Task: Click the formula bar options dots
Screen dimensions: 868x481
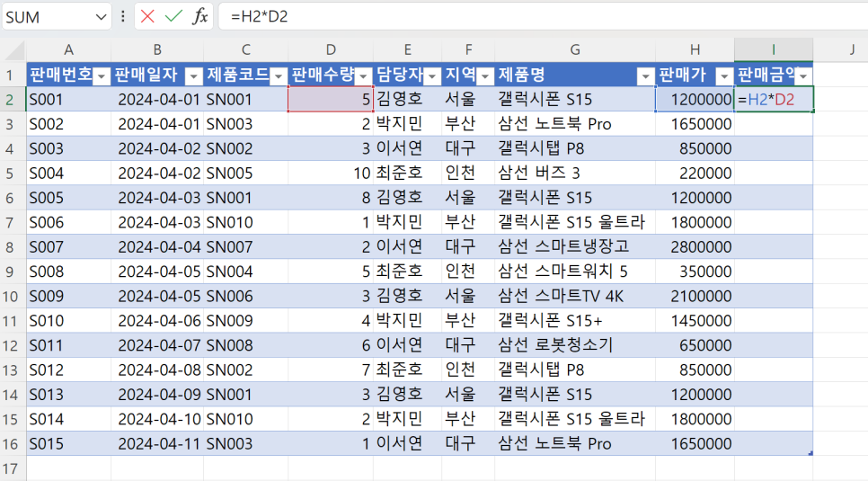Action: point(123,16)
